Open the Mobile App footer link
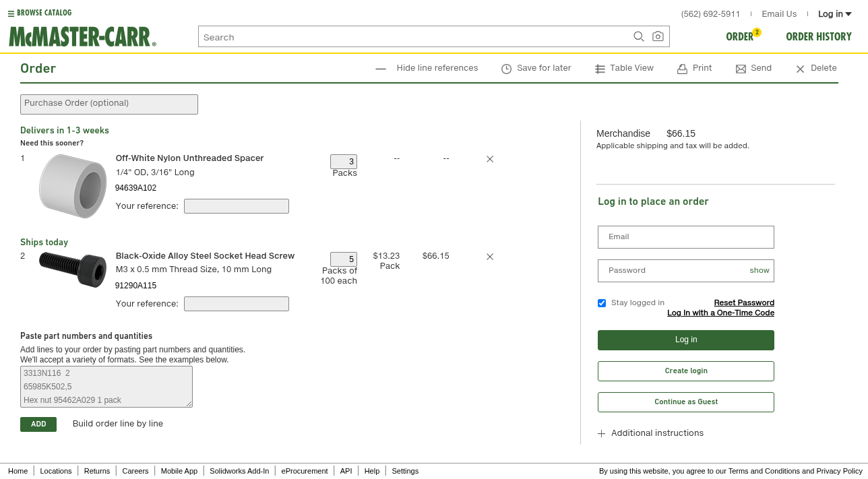This screenshot has height=479, width=868. (x=179, y=471)
